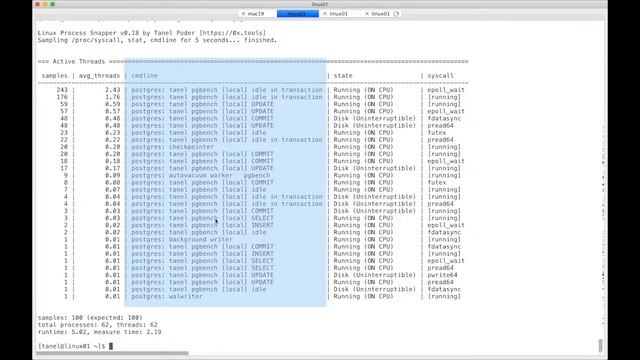The image size is (640, 360).
Task: Click the avg_threads value 1.76
Action: [x=112, y=97]
